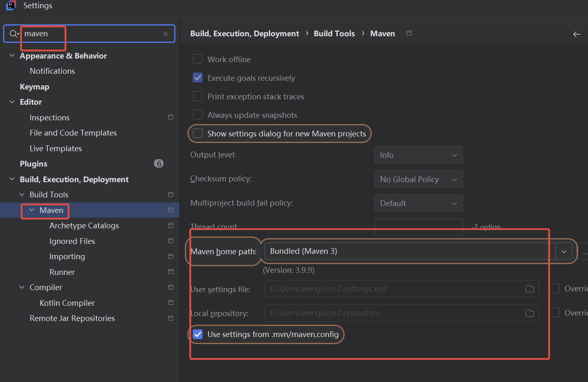This screenshot has width=588, height=382.
Task: Tick Override checkbox for Local repository
Action: tap(555, 313)
